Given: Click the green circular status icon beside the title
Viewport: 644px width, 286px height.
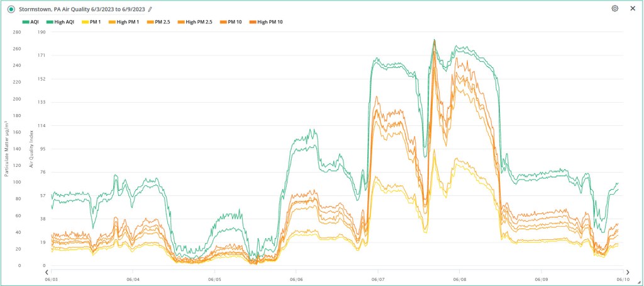Looking at the screenshot, I should pos(11,9).
